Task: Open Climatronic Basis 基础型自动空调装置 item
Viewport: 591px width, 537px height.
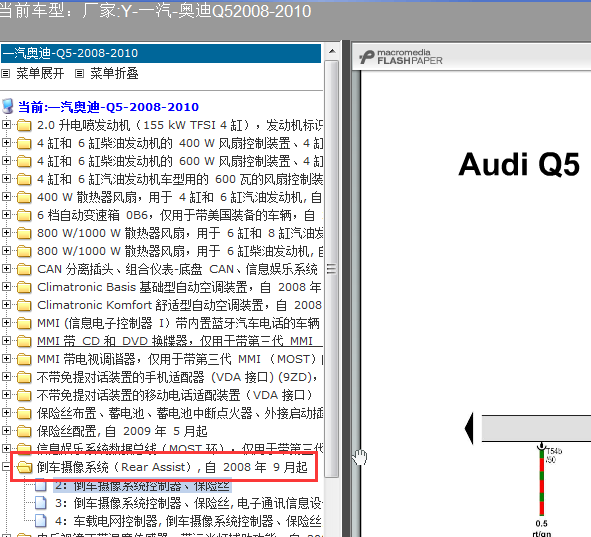Action: tap(179, 287)
